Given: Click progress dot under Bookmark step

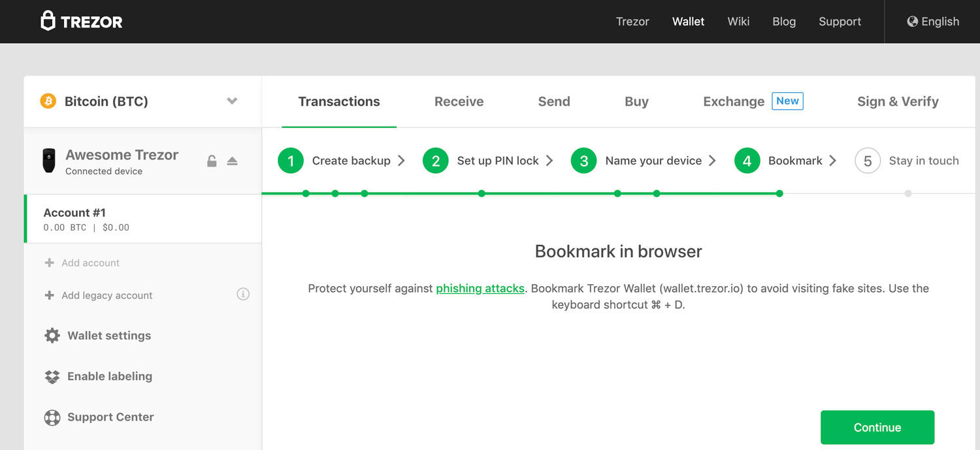Looking at the screenshot, I should click(x=779, y=193).
